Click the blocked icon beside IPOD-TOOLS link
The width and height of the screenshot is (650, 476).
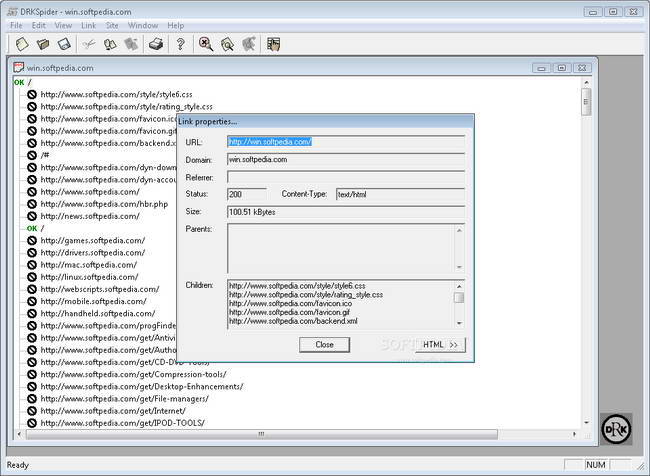32,423
